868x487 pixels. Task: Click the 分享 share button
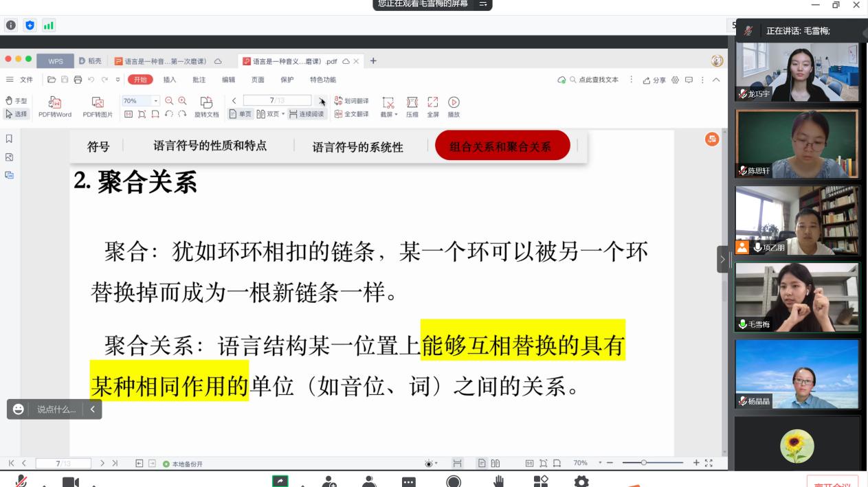click(x=654, y=80)
